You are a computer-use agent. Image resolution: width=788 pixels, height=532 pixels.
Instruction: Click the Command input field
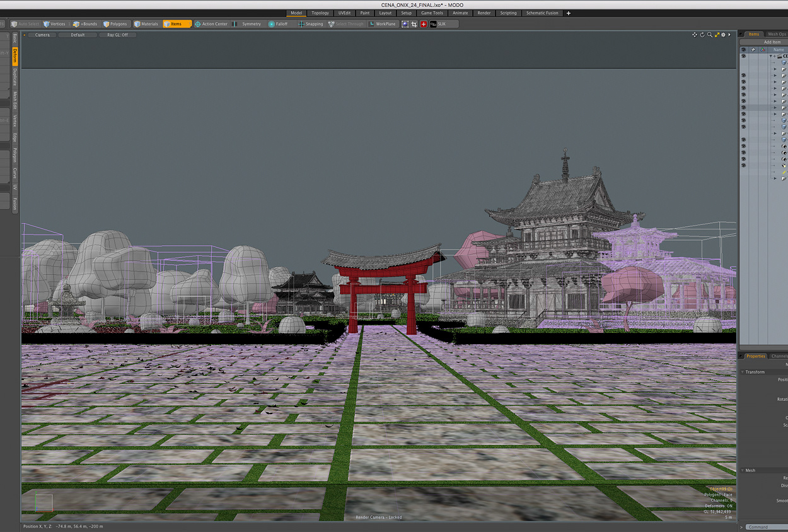click(768, 527)
